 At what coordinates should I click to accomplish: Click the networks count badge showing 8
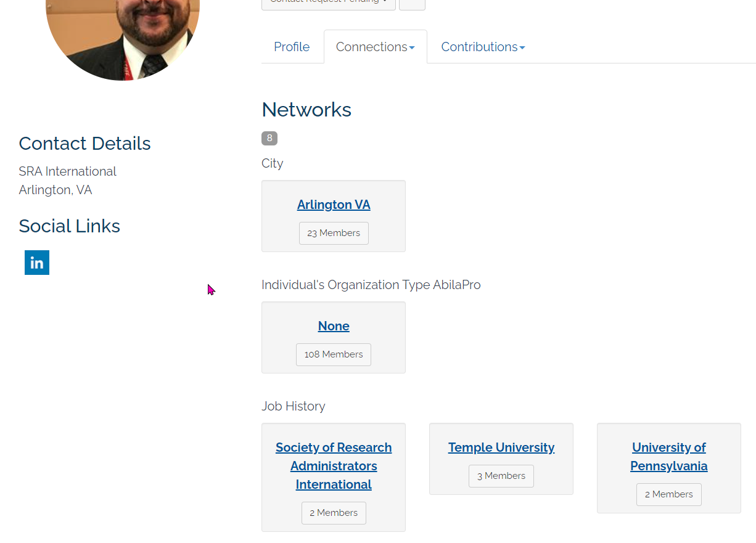click(x=269, y=138)
